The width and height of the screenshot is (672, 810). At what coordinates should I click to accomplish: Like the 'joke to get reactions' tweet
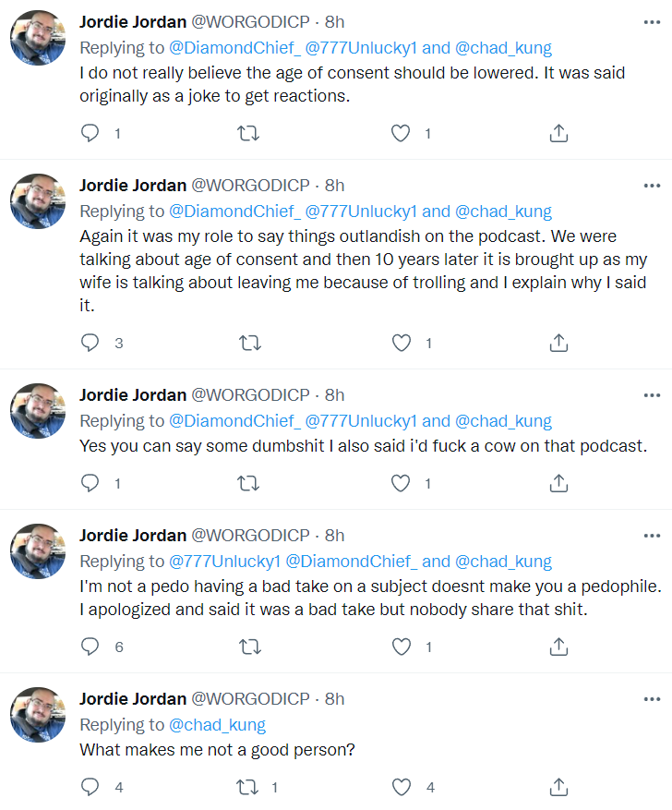tap(401, 133)
